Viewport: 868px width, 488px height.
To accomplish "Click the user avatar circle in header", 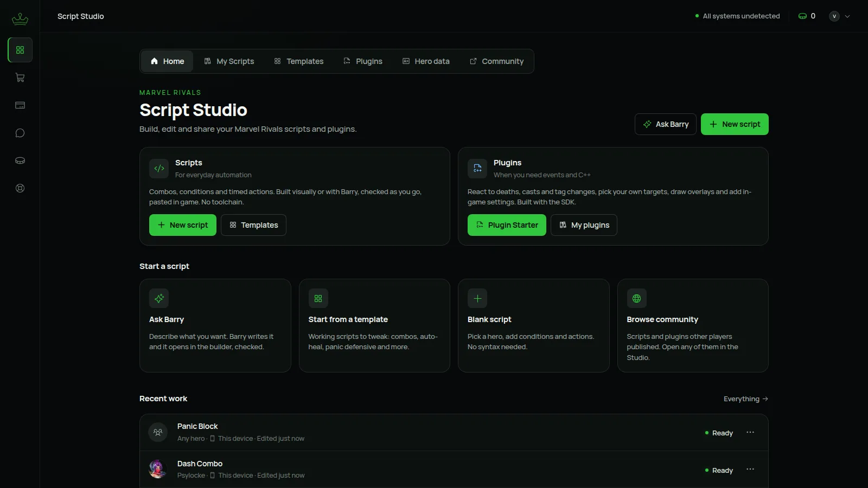I will pyautogui.click(x=834, y=16).
